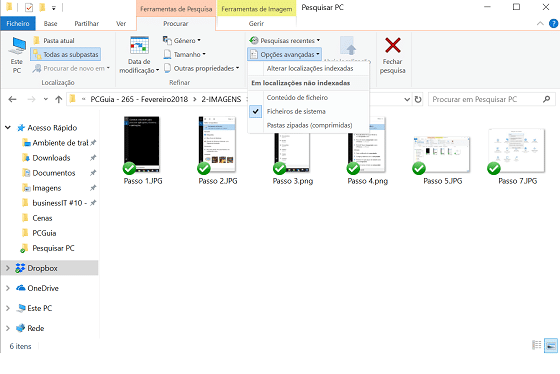Select Todas as subpastas option
This screenshot has width=560, height=374.
pyautogui.click(x=66, y=54)
